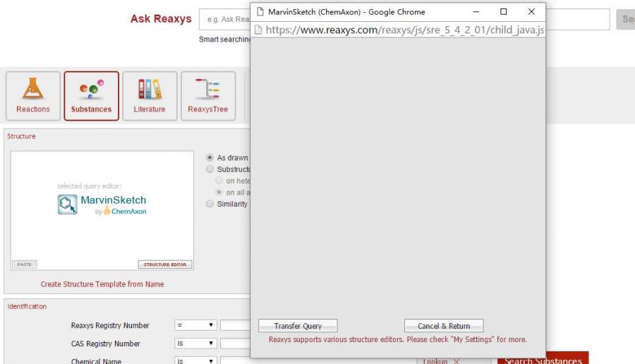Select the Substructure radio button
The image size is (635, 364).
(x=210, y=169)
